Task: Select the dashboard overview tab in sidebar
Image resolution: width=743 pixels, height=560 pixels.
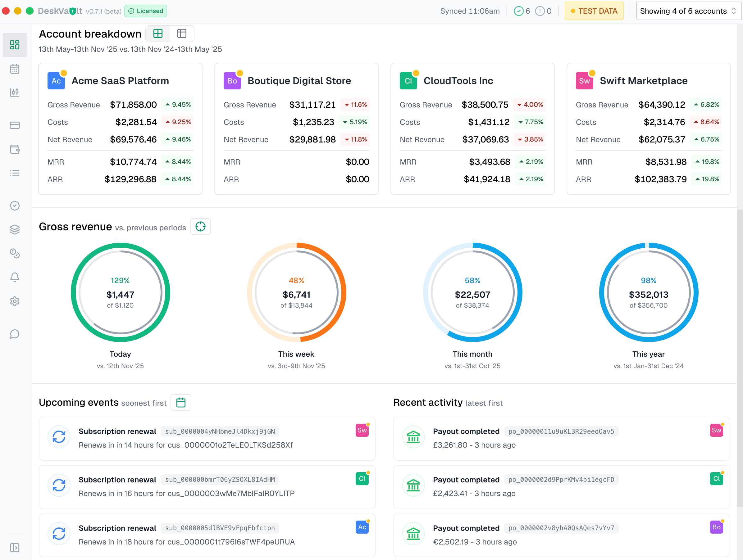Action: click(x=15, y=45)
